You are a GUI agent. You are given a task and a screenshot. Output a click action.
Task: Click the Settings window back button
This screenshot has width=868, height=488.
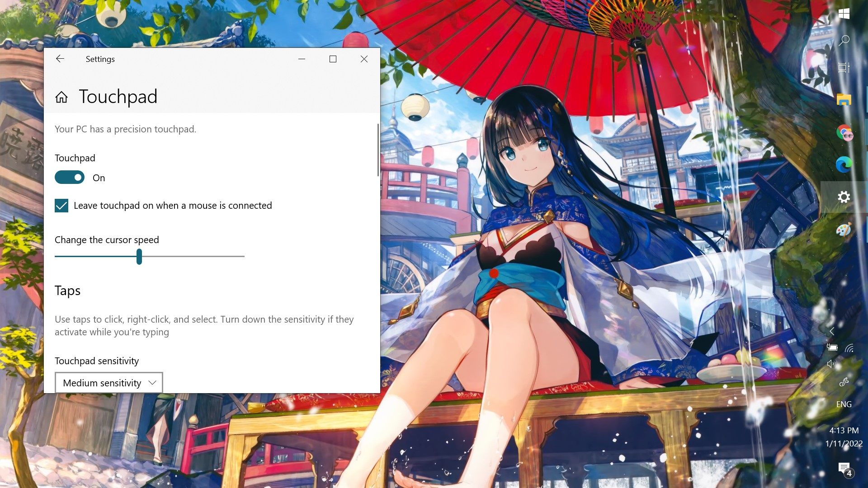[60, 58]
